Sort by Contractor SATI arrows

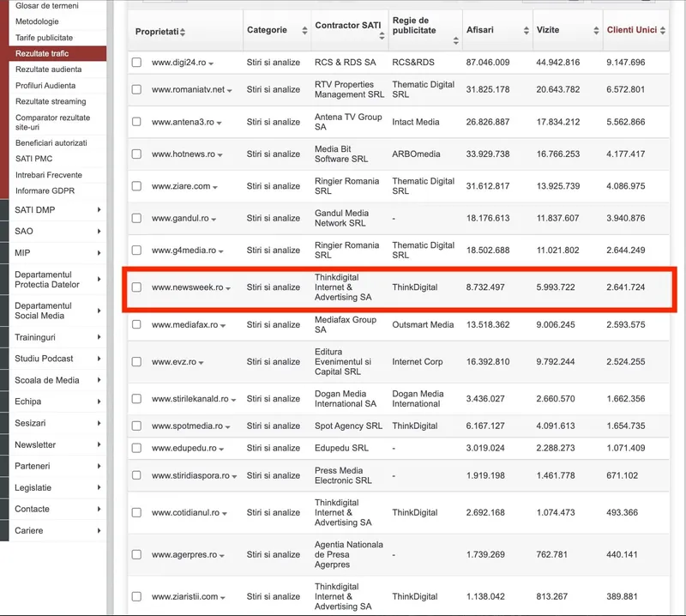(382, 35)
